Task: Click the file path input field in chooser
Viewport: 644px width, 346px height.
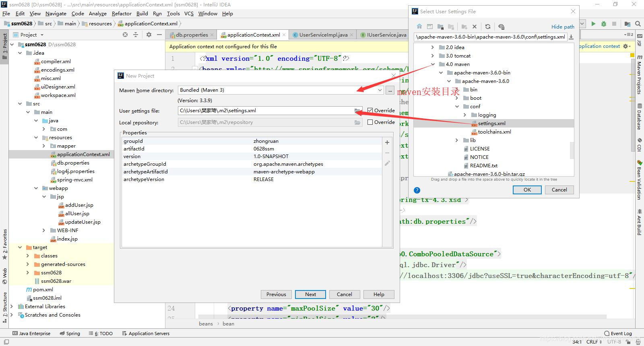Action: (491, 37)
